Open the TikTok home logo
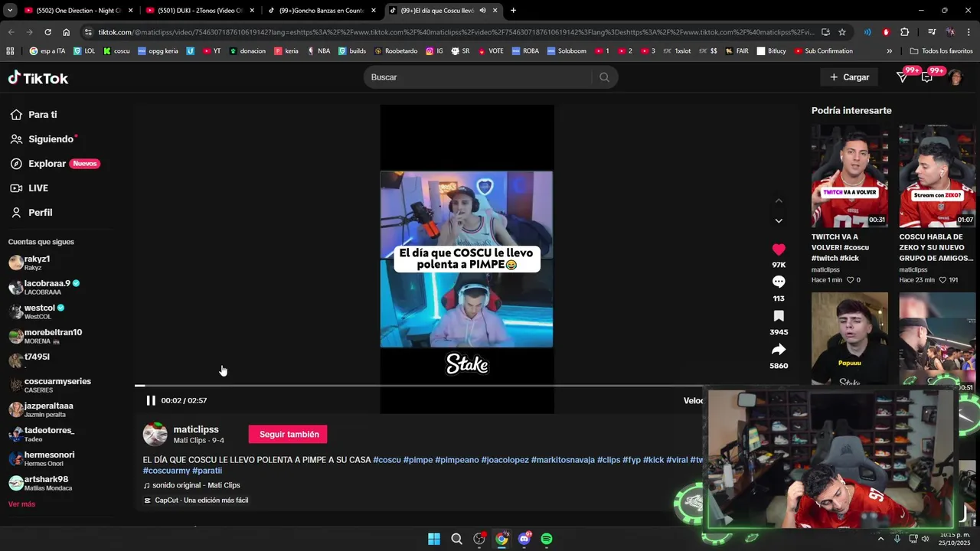Image resolution: width=980 pixels, height=551 pixels. pyautogui.click(x=38, y=78)
